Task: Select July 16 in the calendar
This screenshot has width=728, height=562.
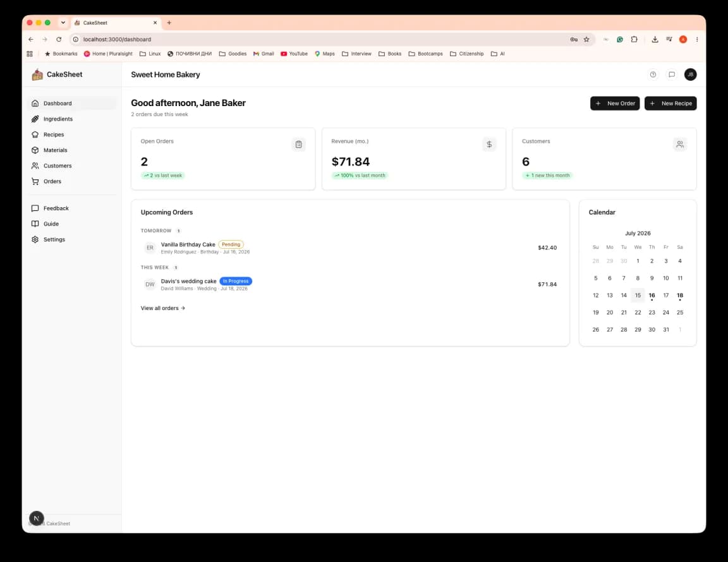Action: 652,296
